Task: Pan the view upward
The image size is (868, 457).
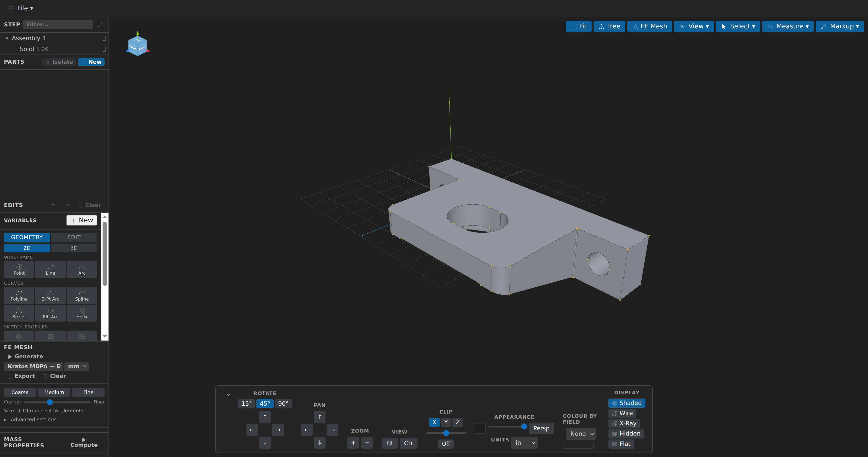Action: [319, 417]
